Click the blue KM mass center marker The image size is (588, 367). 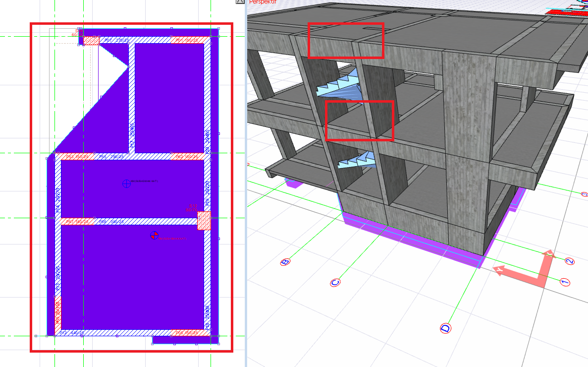126,183
